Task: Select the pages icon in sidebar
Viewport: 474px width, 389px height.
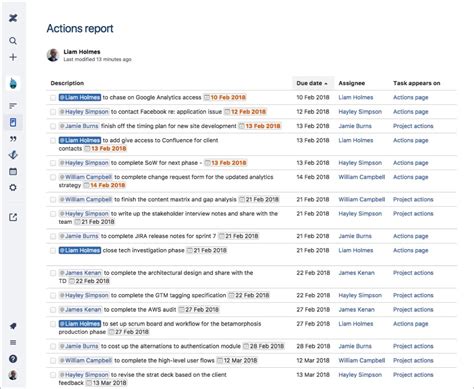Action: coord(13,122)
